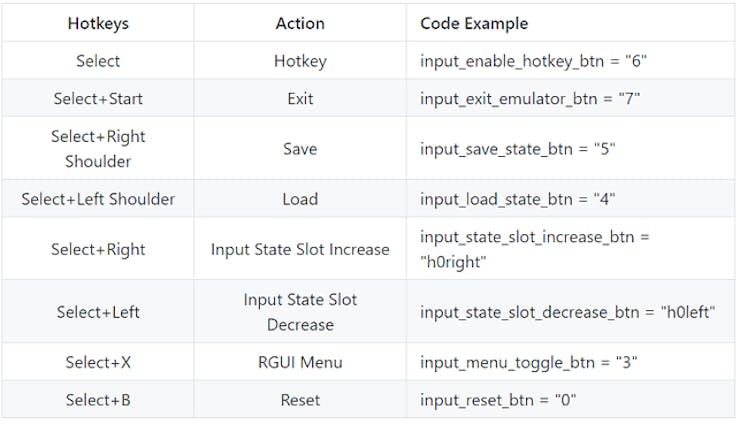Click the Select+Left Shoulder hotkey cell
The height and width of the screenshot is (424, 740).
click(98, 199)
